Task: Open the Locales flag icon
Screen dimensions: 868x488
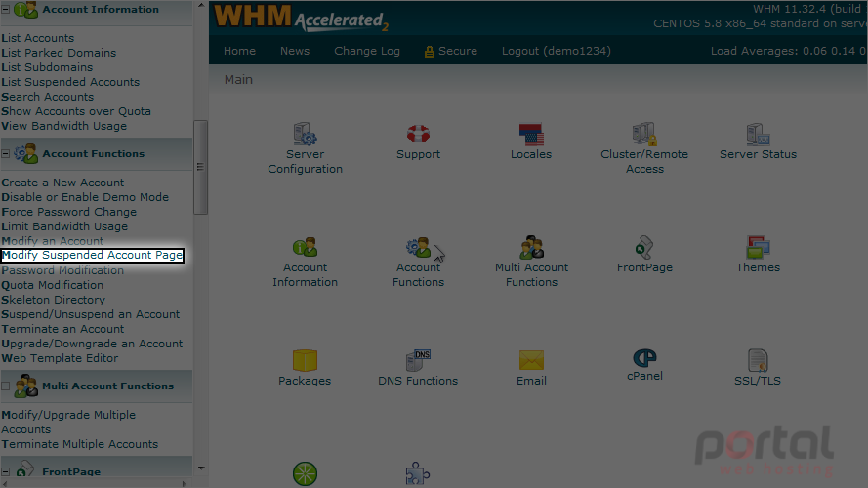Action: pyautogui.click(x=531, y=135)
